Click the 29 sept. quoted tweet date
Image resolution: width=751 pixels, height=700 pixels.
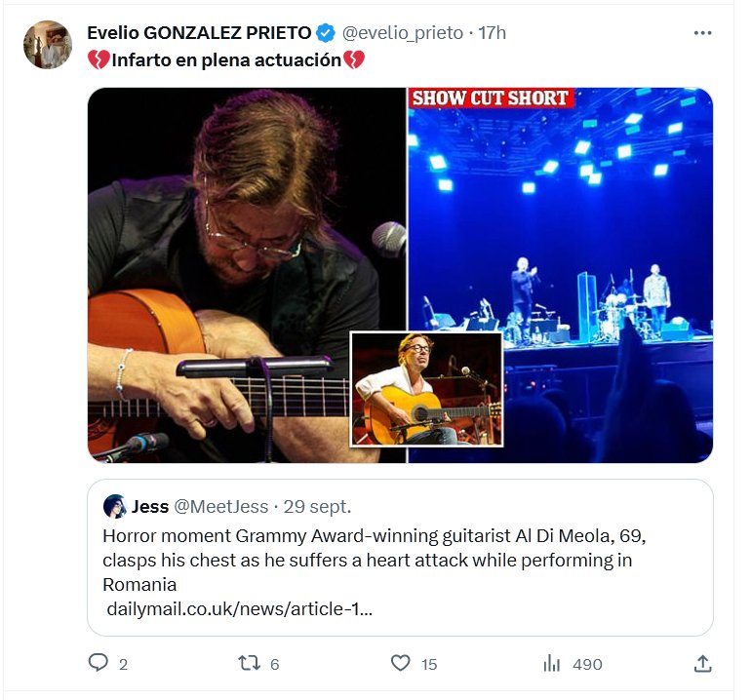coord(318,507)
